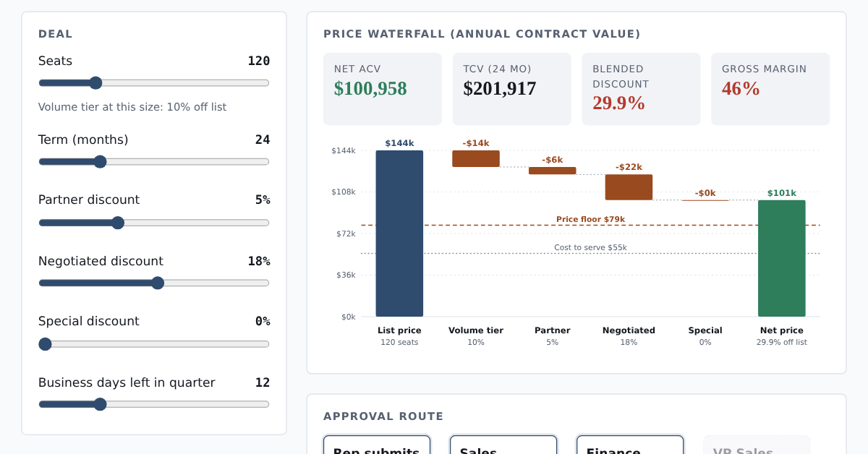Screen dimensions: 868x454
Task: Click the Special axis category label
Action: pos(705,330)
